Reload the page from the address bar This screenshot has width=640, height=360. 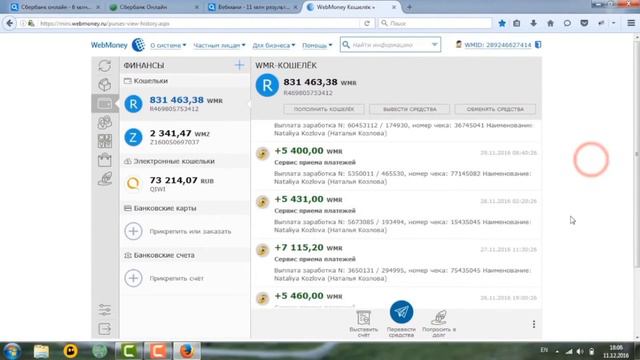pos(367,24)
